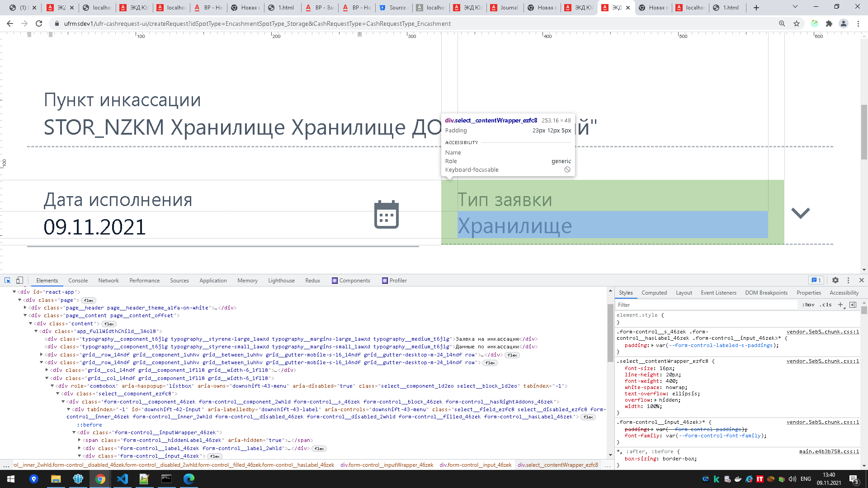Screen dimensions: 868x488
Task: Toggle class editing with .cls button
Action: point(826,305)
